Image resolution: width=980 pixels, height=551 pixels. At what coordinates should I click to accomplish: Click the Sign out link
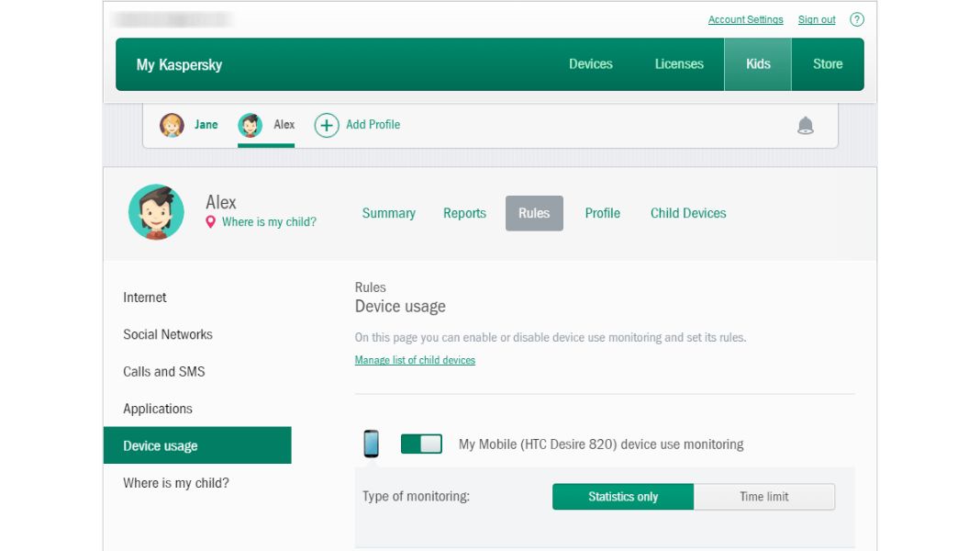point(817,19)
